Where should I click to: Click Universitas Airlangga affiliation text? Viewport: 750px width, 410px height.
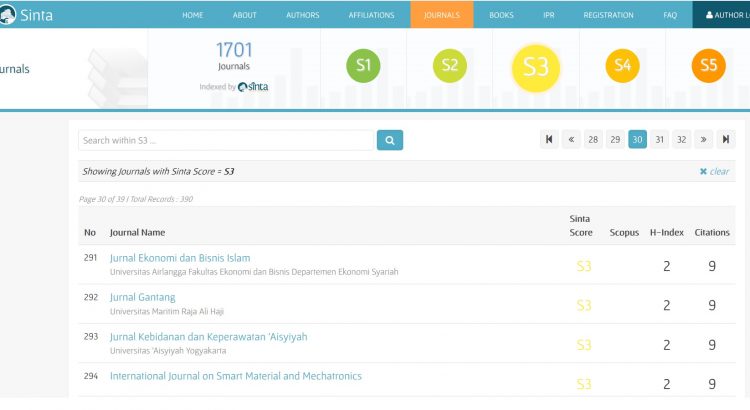[x=254, y=272]
